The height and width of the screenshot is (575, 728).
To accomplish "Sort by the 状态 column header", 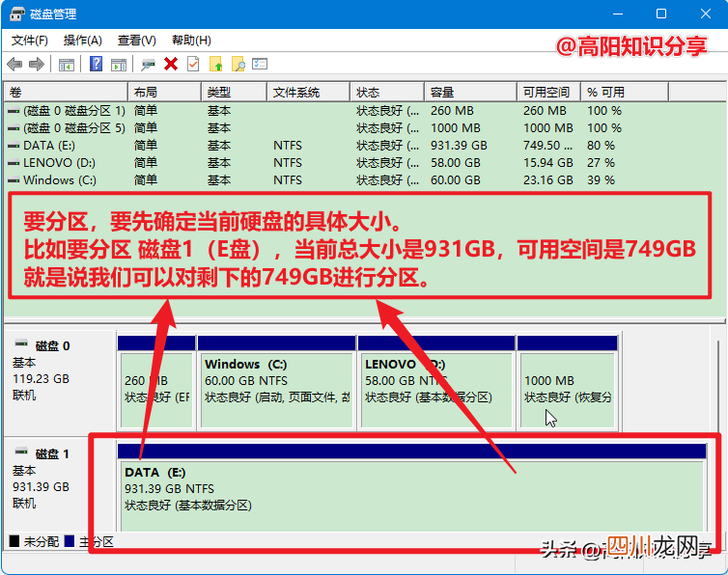I will point(387,92).
